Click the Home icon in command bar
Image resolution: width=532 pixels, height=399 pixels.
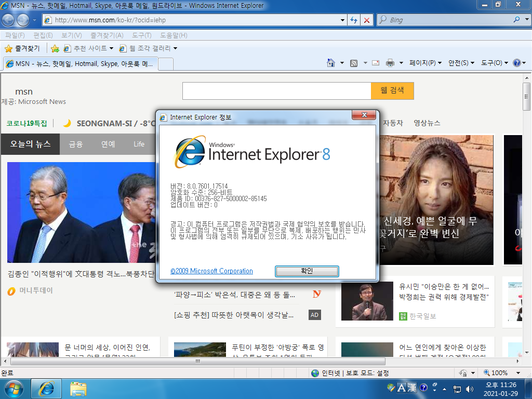(331, 63)
